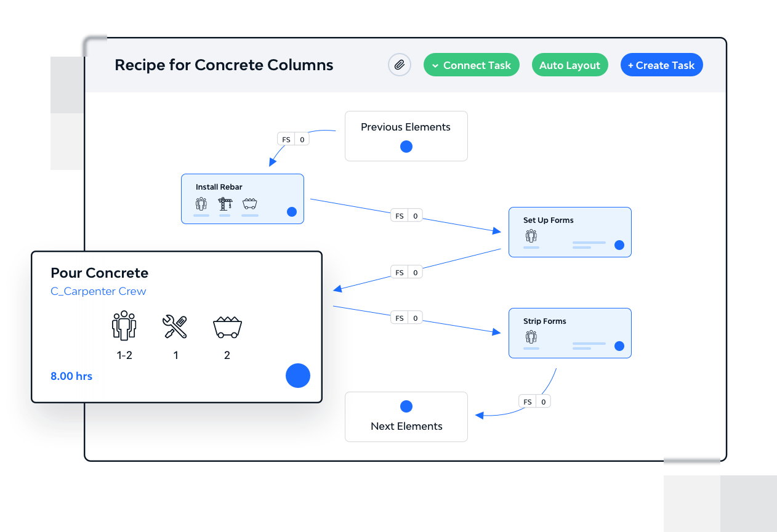Click the blue dot on Set Up Forms
The width and height of the screenshot is (777, 532).
click(x=619, y=245)
